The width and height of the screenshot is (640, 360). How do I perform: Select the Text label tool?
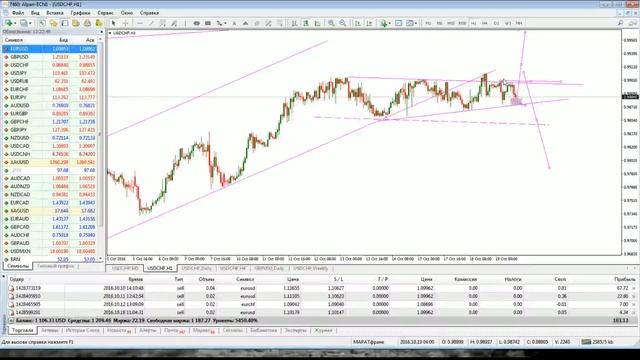tap(234, 23)
